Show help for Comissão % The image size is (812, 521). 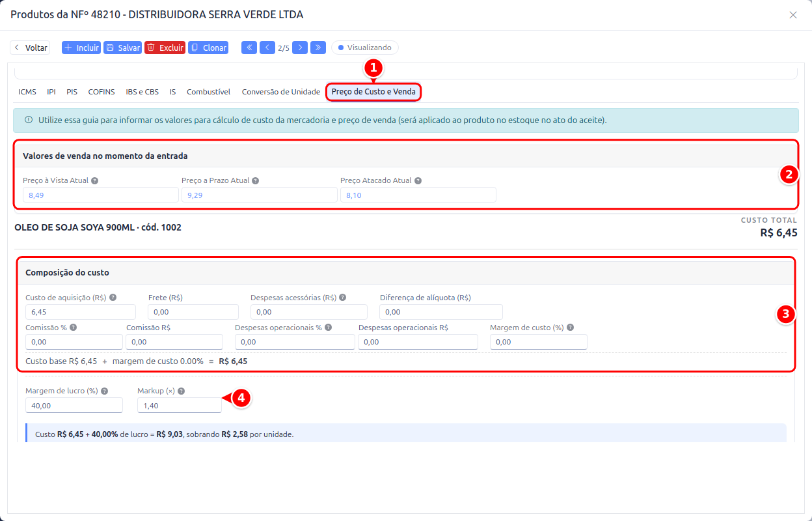(x=74, y=328)
